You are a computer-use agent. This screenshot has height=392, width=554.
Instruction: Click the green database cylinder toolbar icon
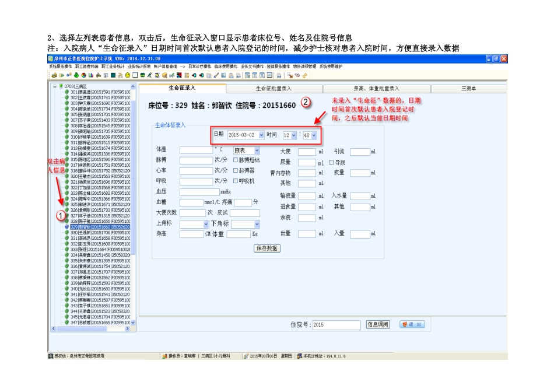tap(142, 75)
